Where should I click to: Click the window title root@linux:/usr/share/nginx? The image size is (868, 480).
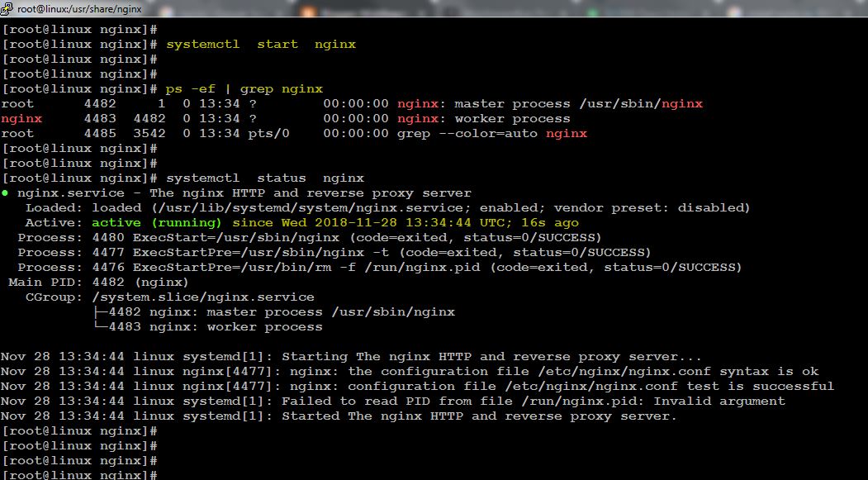click(x=79, y=9)
